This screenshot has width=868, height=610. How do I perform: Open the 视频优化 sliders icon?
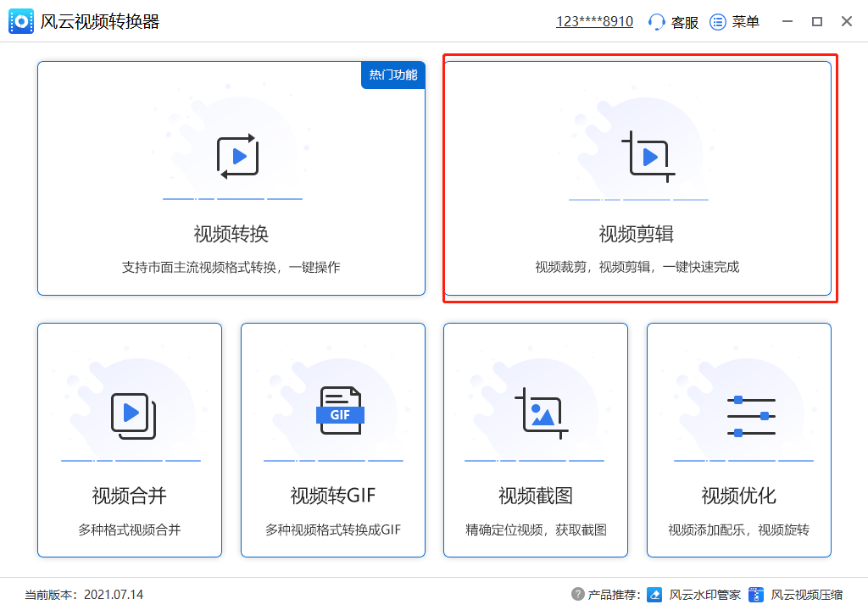coord(751,416)
